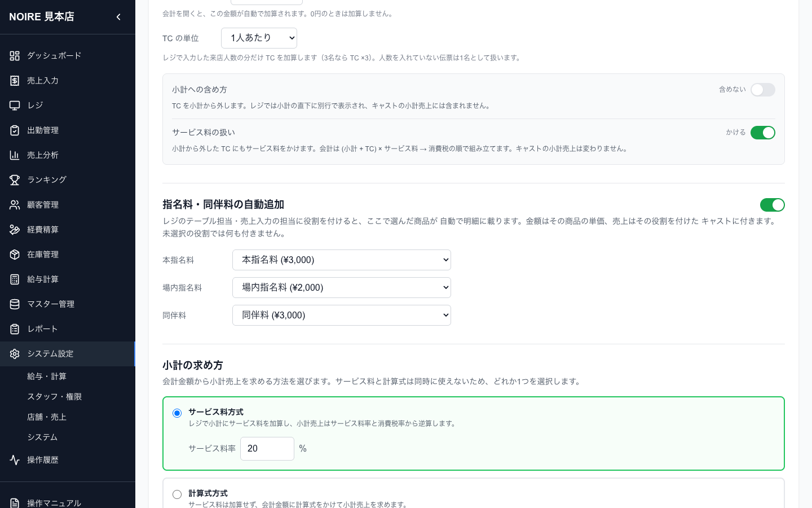Click the ランキング trophy icon
The width and height of the screenshot is (812, 508).
15,180
